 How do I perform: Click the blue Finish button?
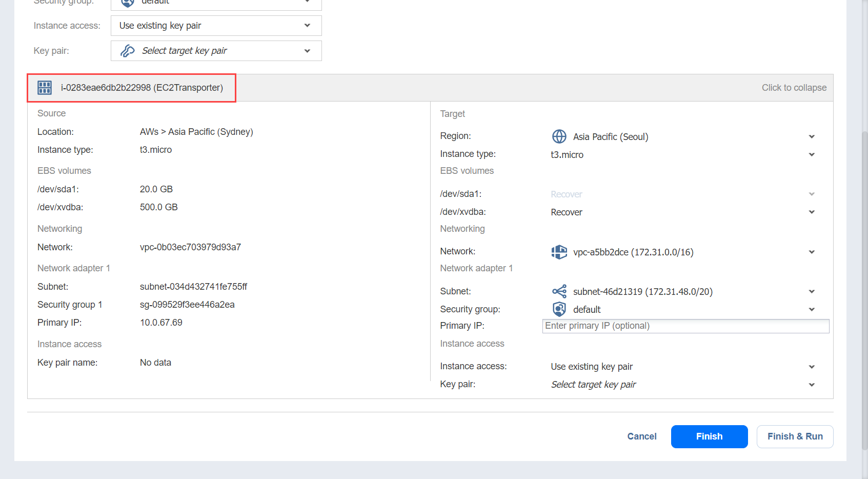tap(709, 436)
